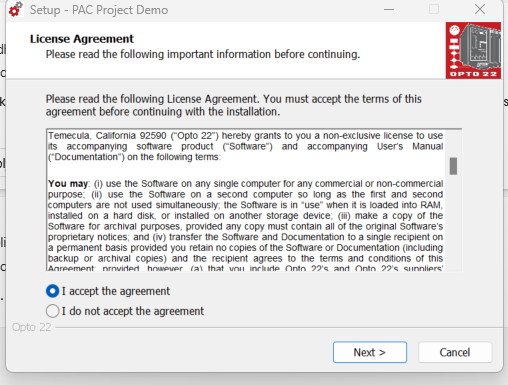Click the greyed 'Opto 22' footer label
Image resolution: width=508 pixels, height=385 pixels.
pos(32,327)
